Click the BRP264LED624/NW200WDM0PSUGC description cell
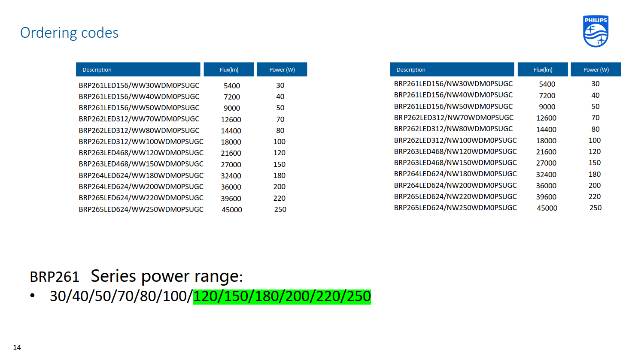 456,185
